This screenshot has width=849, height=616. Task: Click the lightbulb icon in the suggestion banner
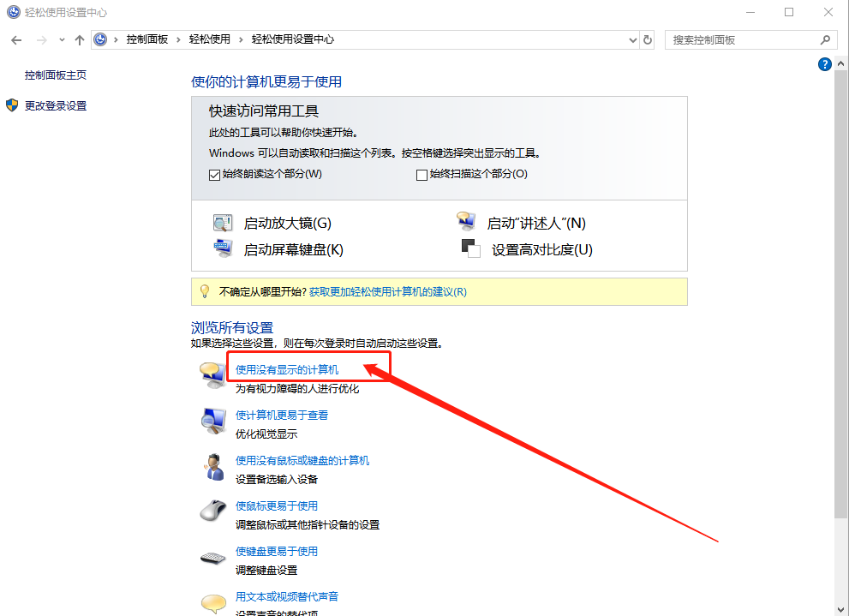(x=204, y=291)
